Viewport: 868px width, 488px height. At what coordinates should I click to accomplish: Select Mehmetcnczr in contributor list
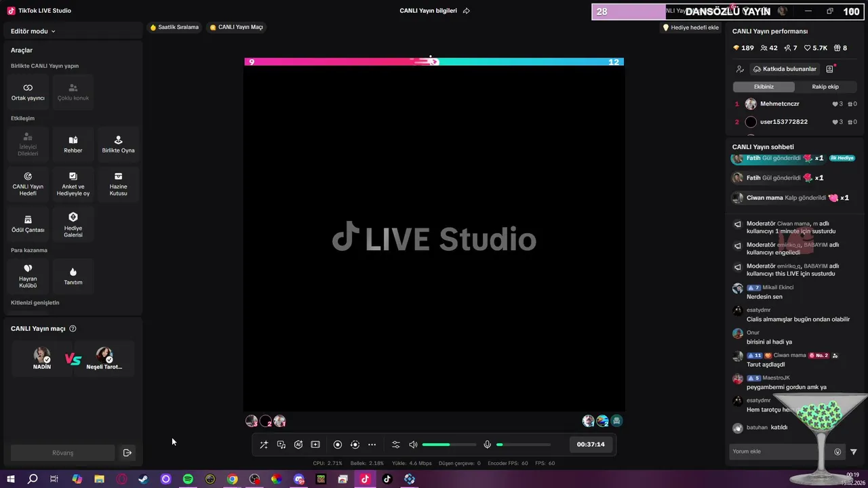coord(795,104)
